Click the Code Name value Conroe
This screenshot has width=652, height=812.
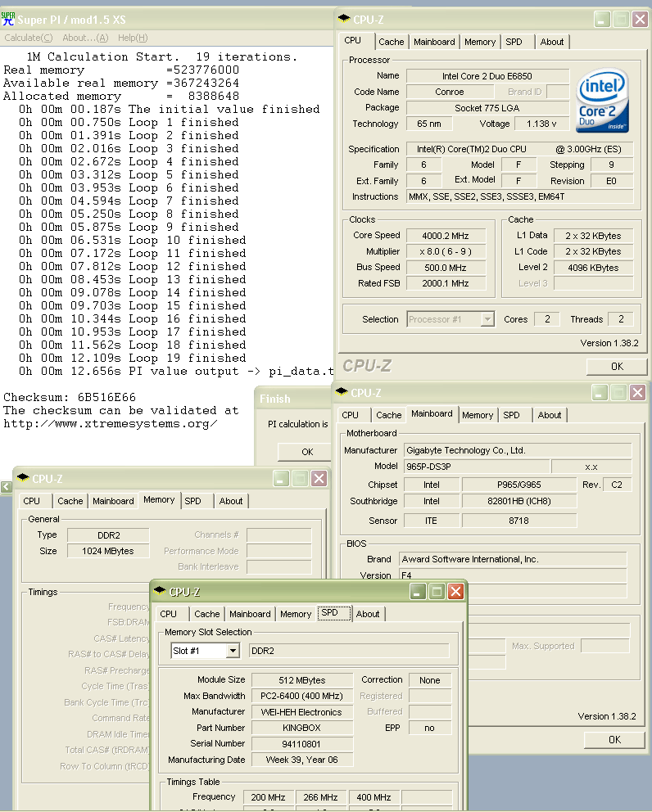450,92
